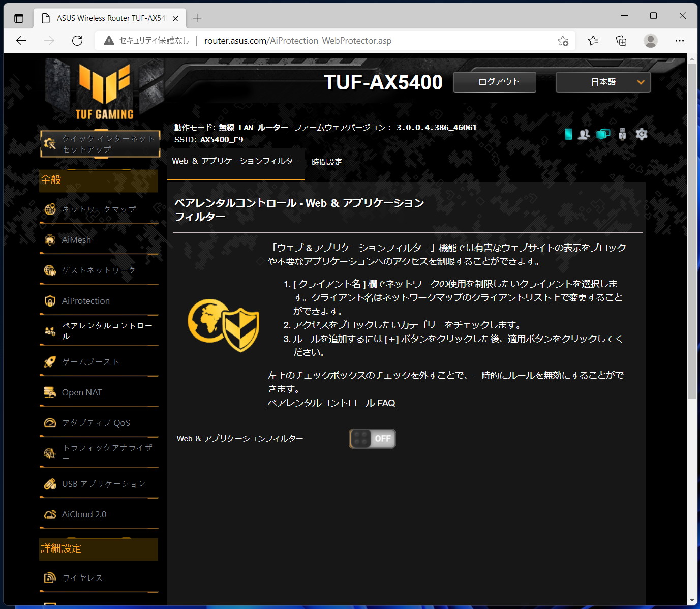Add this page to favorites star
Screen dimensions: 700x609
(563, 41)
